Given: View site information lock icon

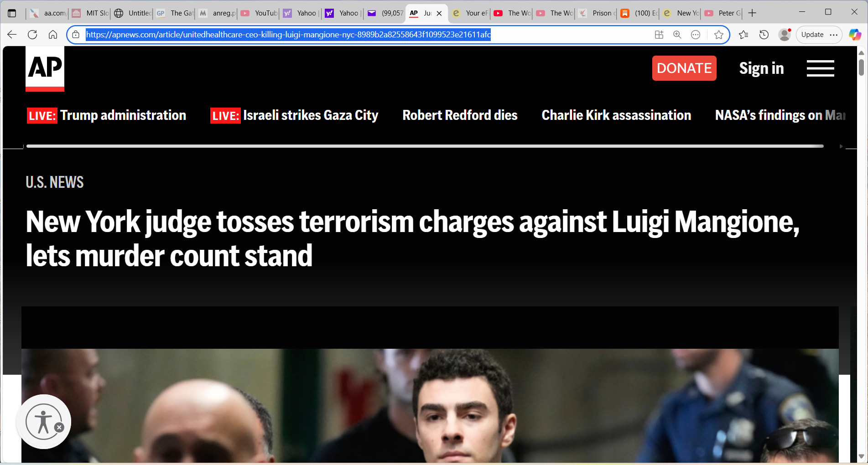Looking at the screenshot, I should click(x=76, y=35).
